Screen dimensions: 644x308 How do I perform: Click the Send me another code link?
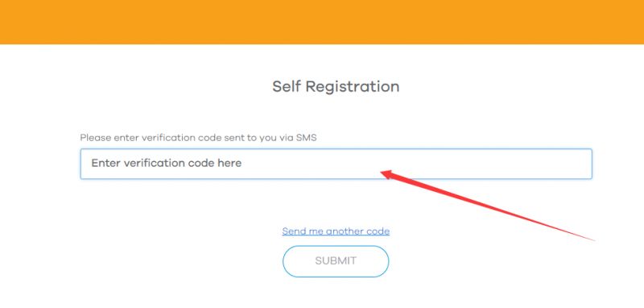pyautogui.click(x=336, y=231)
